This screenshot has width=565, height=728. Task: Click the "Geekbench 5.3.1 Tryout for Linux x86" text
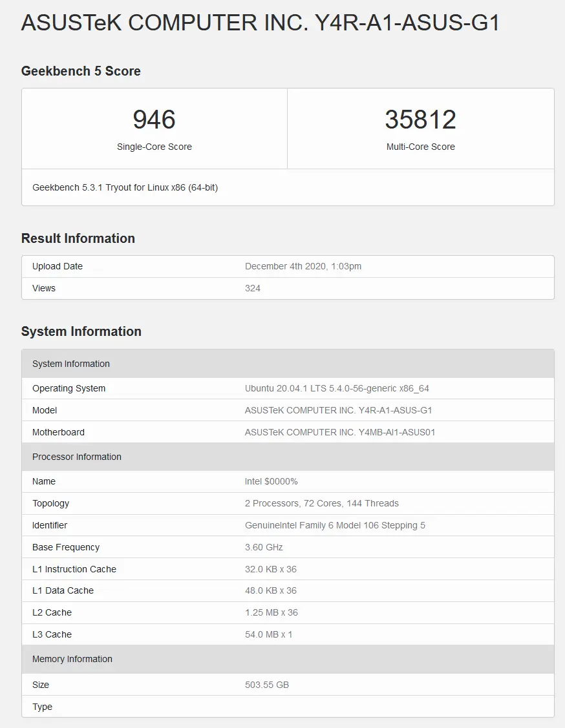click(x=125, y=187)
